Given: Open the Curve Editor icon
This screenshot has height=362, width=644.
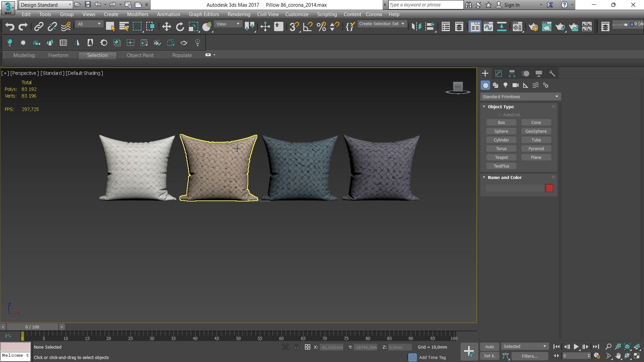Looking at the screenshot, I should click(x=488, y=27).
